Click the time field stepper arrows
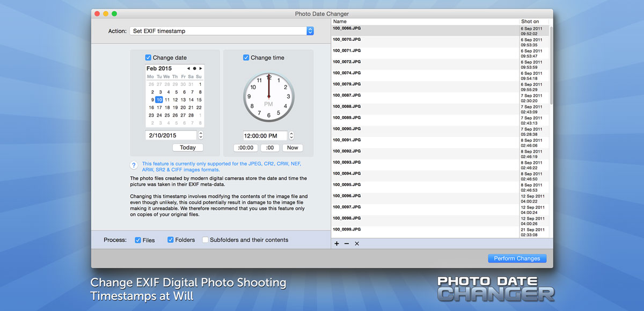Viewport: 644px width, 311px height. [x=291, y=136]
